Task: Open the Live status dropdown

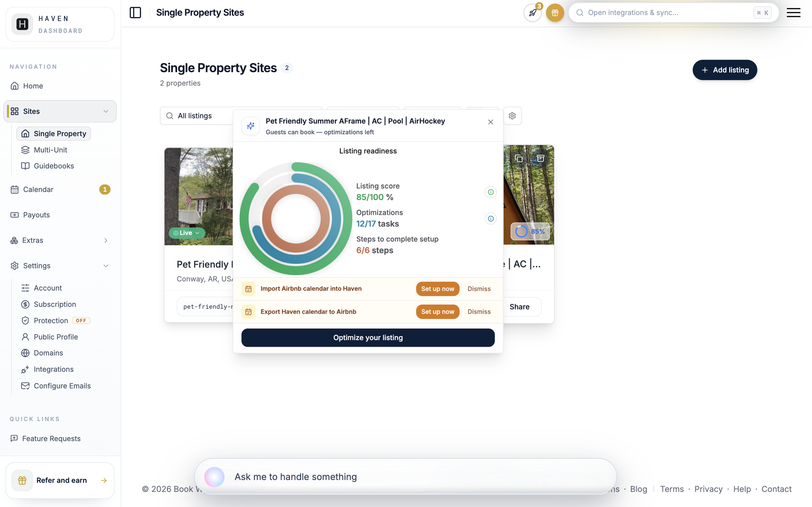Action: coord(187,233)
